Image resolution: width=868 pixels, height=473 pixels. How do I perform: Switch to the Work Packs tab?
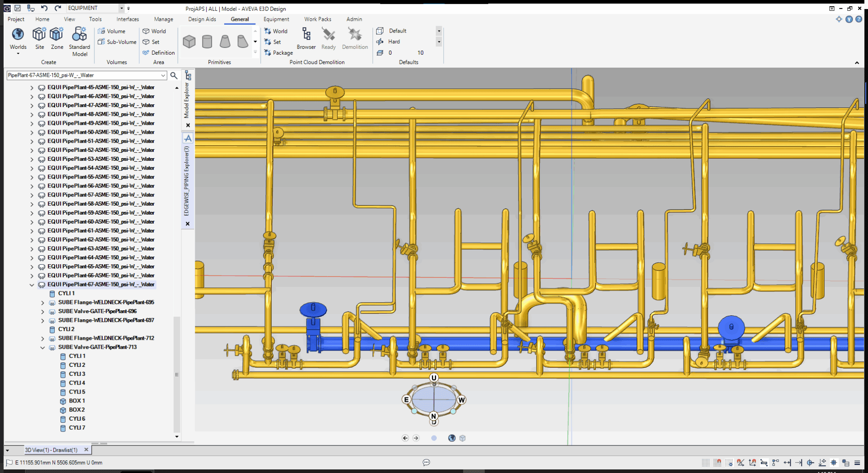point(317,19)
